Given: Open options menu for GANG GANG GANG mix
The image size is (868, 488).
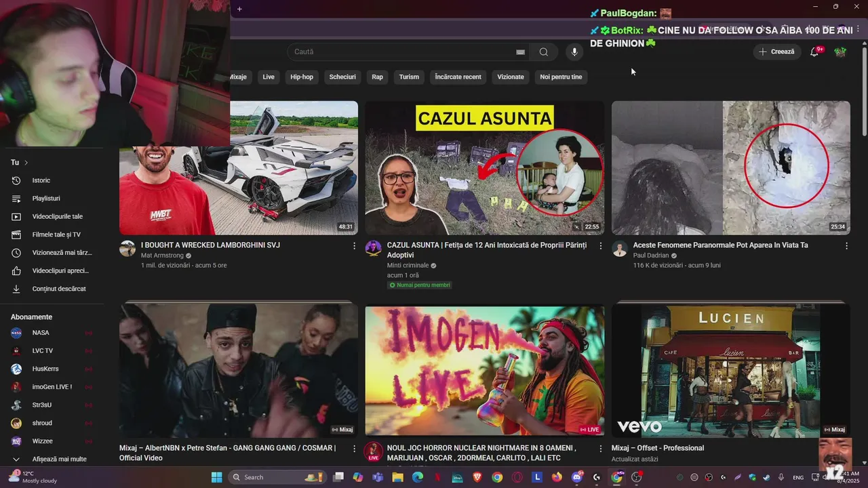Looking at the screenshot, I should pyautogui.click(x=354, y=449).
